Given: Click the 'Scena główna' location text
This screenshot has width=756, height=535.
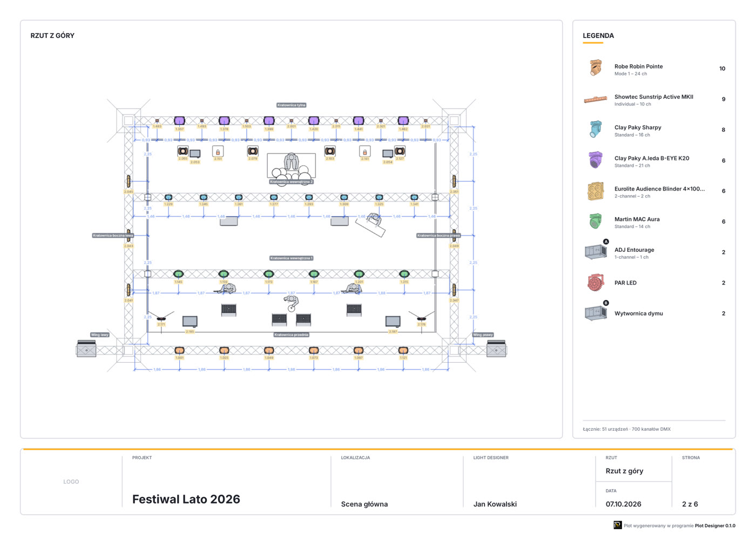Looking at the screenshot, I should point(364,504).
